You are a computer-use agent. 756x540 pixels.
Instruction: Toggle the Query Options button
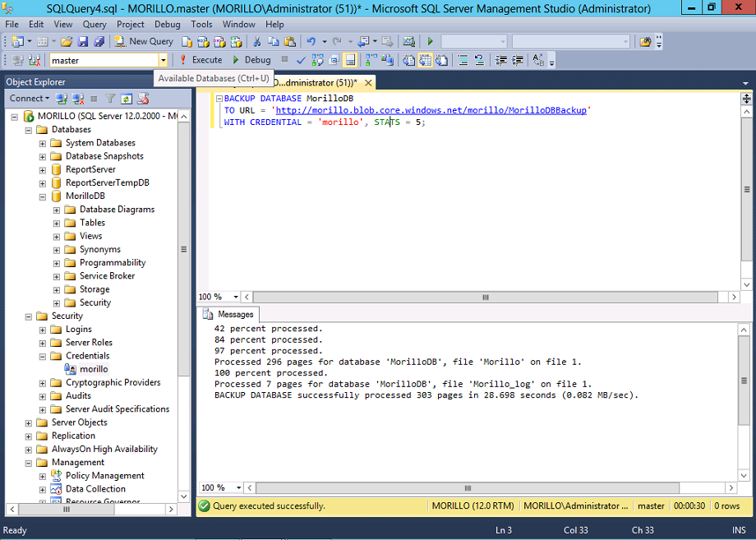tap(334, 60)
